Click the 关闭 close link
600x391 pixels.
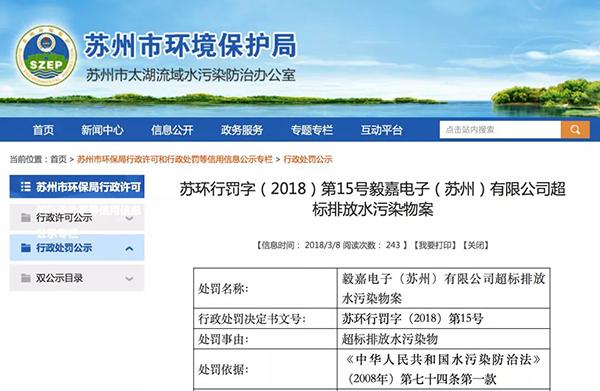click(x=476, y=245)
